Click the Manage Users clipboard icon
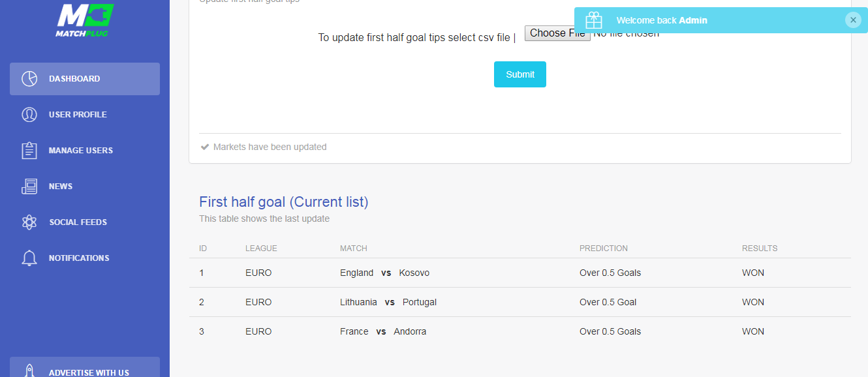This screenshot has width=868, height=377. pos(29,151)
